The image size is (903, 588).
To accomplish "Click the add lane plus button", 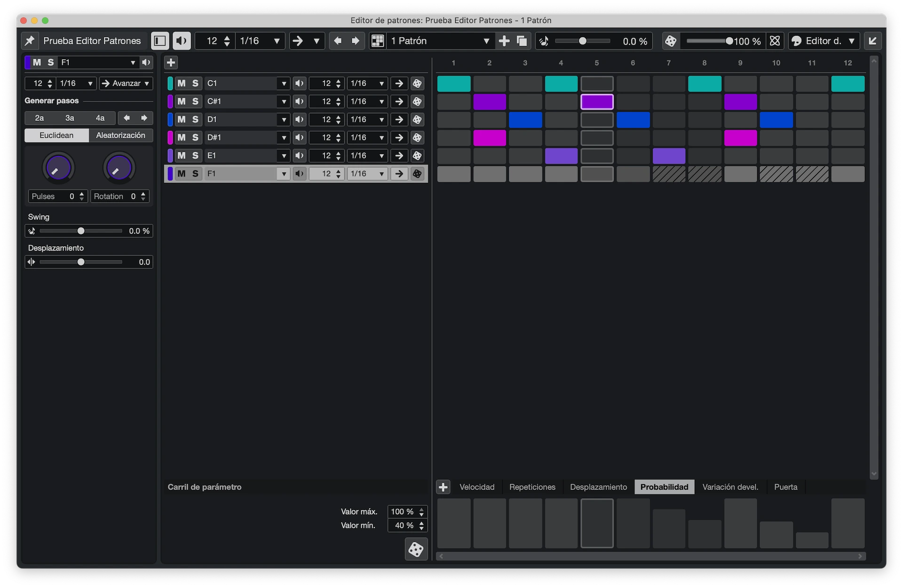I will click(x=171, y=63).
